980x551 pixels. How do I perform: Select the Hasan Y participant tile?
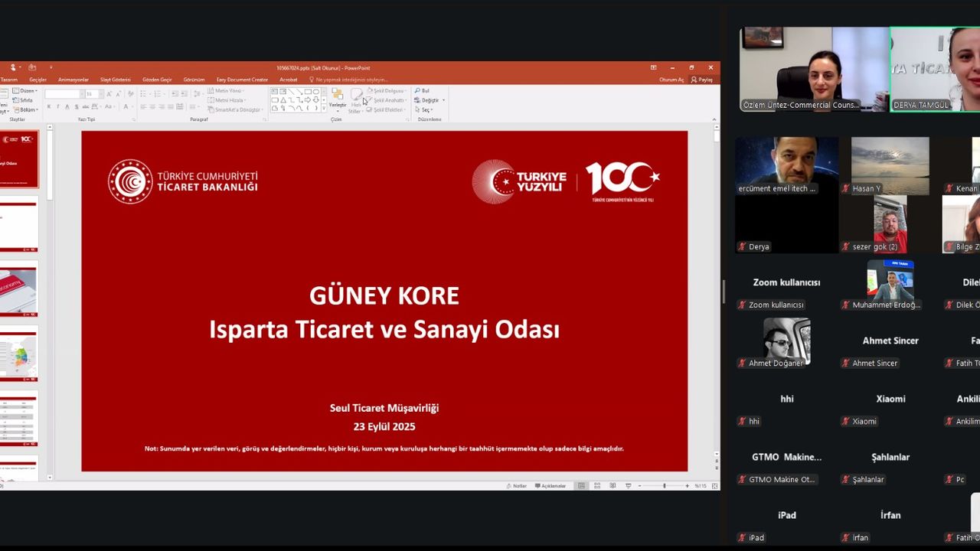[890, 166]
